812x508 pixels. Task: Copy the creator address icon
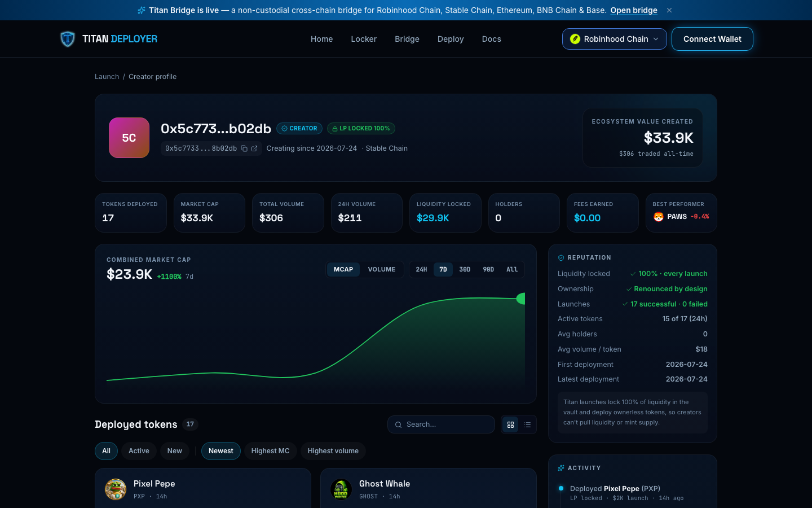[x=244, y=148]
